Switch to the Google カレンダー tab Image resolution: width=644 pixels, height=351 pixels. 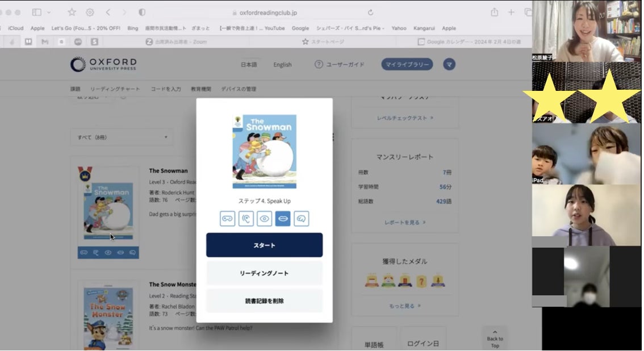point(469,42)
